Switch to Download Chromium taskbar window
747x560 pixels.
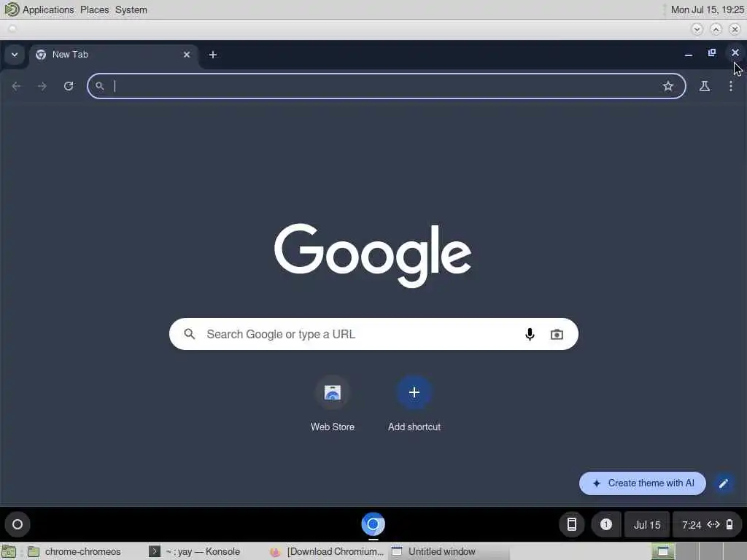click(328, 551)
